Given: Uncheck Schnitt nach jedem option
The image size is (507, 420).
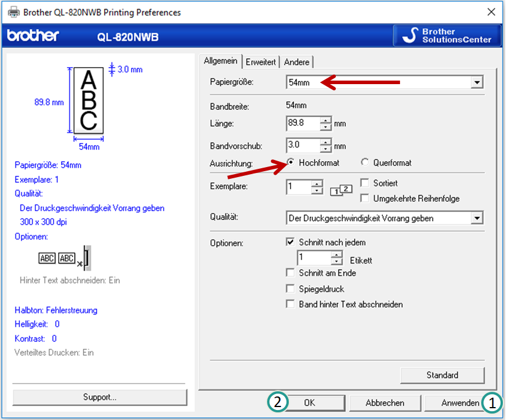Looking at the screenshot, I should pyautogui.click(x=291, y=242).
